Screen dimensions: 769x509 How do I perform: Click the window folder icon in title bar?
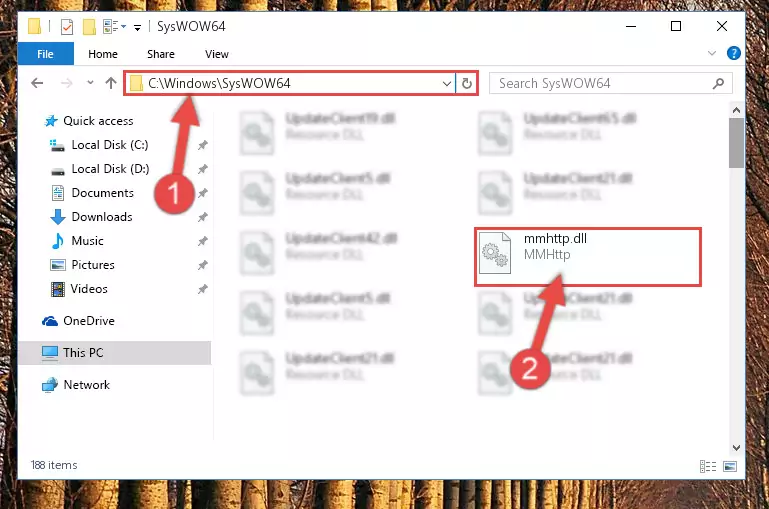[x=34, y=26]
